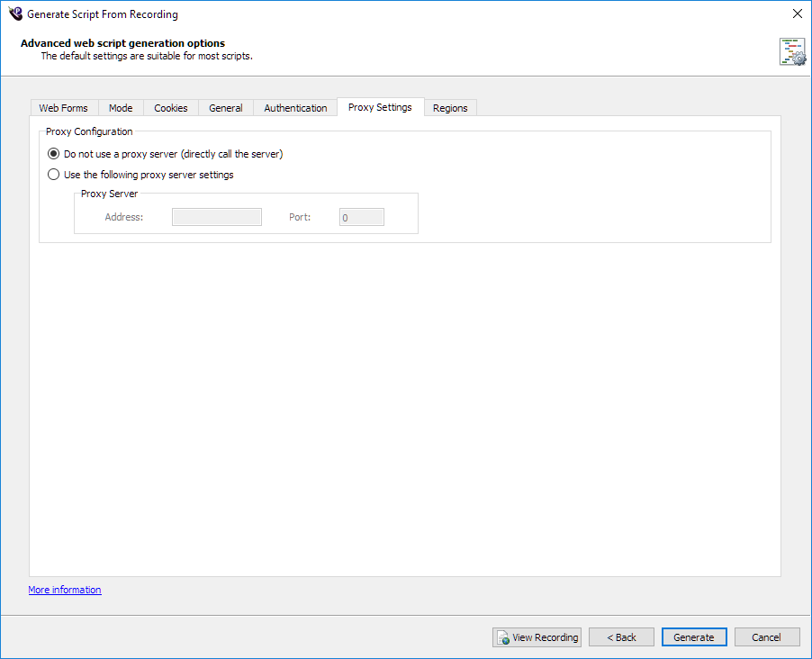Open the Authentication tab
The height and width of the screenshot is (659, 812).
(x=295, y=108)
